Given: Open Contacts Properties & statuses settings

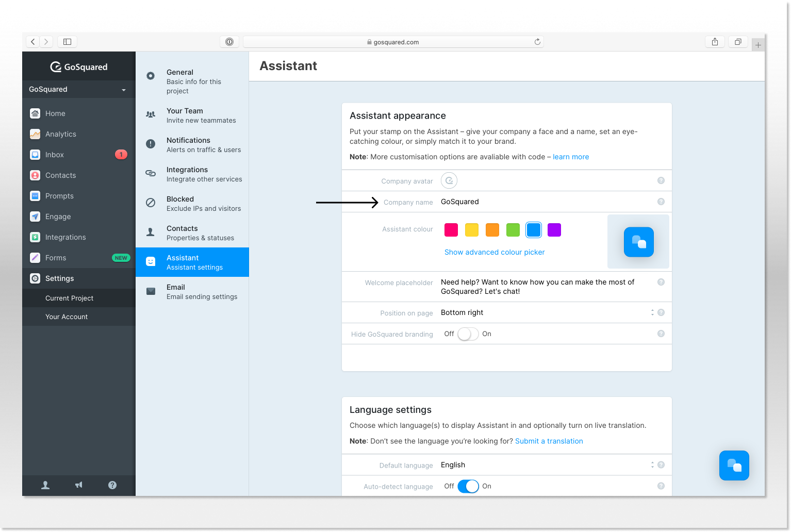Looking at the screenshot, I should [192, 233].
